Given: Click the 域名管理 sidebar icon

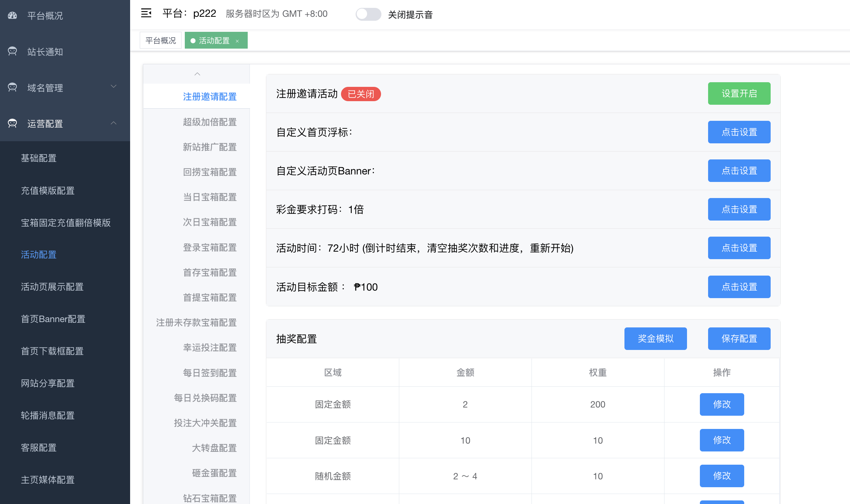Looking at the screenshot, I should (x=13, y=88).
